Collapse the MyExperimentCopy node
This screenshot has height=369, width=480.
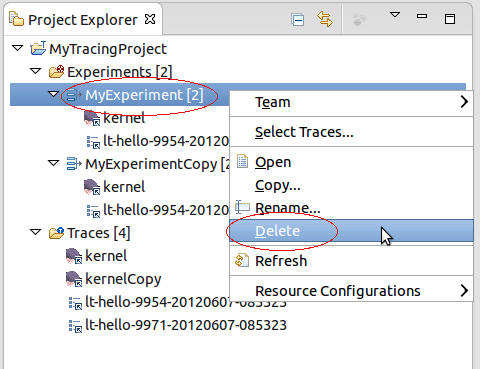point(53,163)
